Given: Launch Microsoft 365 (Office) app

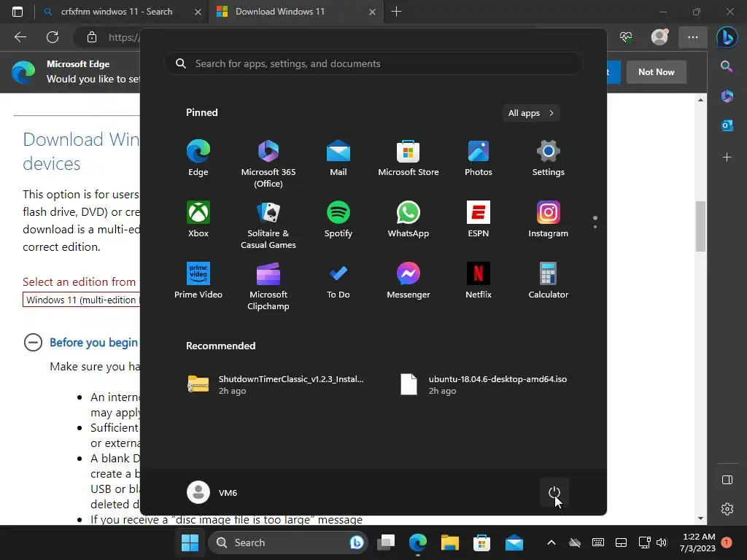Looking at the screenshot, I should tap(268, 164).
